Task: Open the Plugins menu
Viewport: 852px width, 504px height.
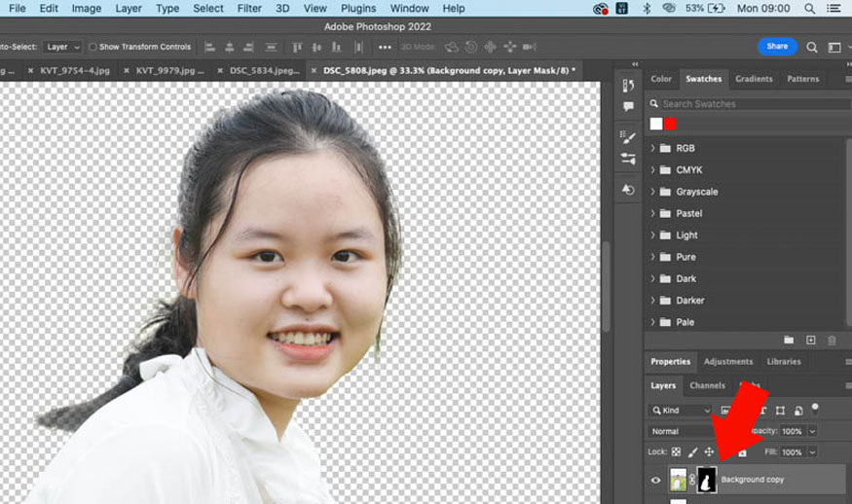Action: point(358,8)
